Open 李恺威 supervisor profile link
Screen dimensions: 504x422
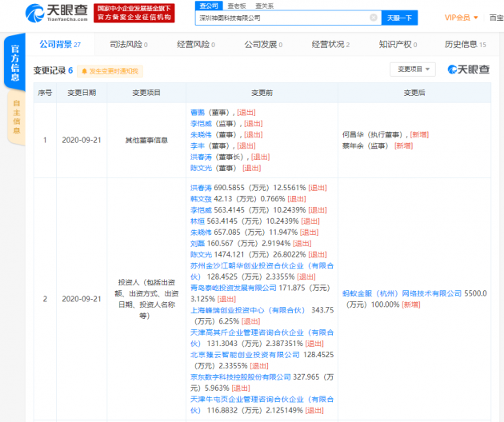(x=201, y=124)
